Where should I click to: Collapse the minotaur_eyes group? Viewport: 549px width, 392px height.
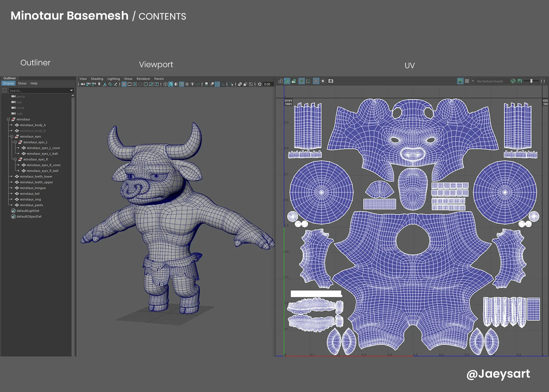pyautogui.click(x=12, y=136)
